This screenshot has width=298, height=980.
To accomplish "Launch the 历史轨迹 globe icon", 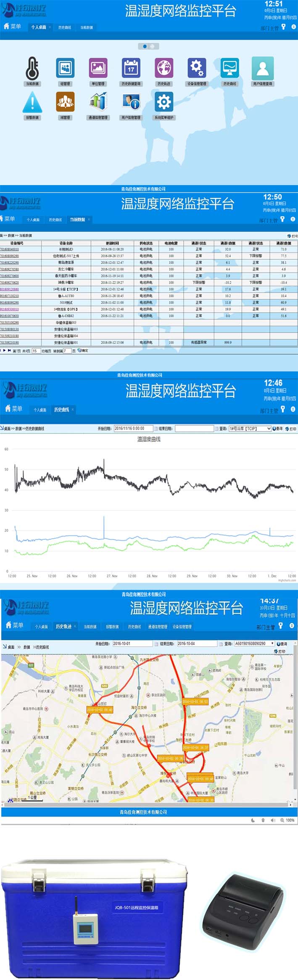I will [x=164, y=68].
